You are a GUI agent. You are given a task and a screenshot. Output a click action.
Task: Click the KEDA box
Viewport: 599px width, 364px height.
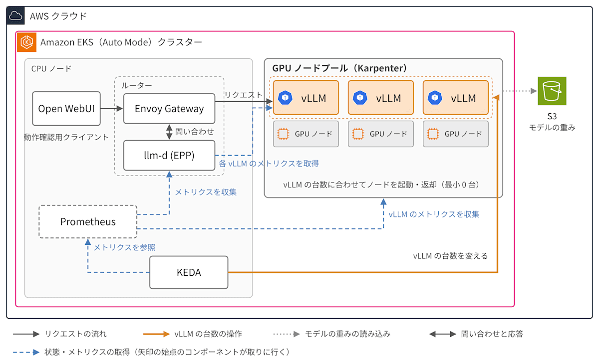pyautogui.click(x=189, y=272)
